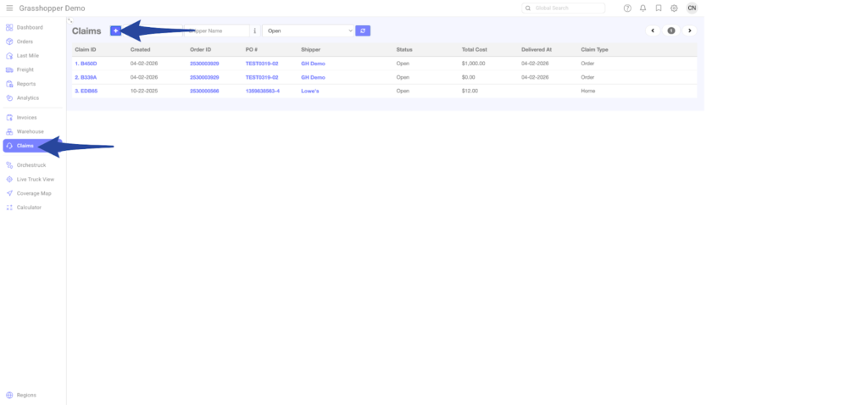Go to the previous page arrow
Image resolution: width=868 pixels, height=405 pixels.
click(x=653, y=31)
